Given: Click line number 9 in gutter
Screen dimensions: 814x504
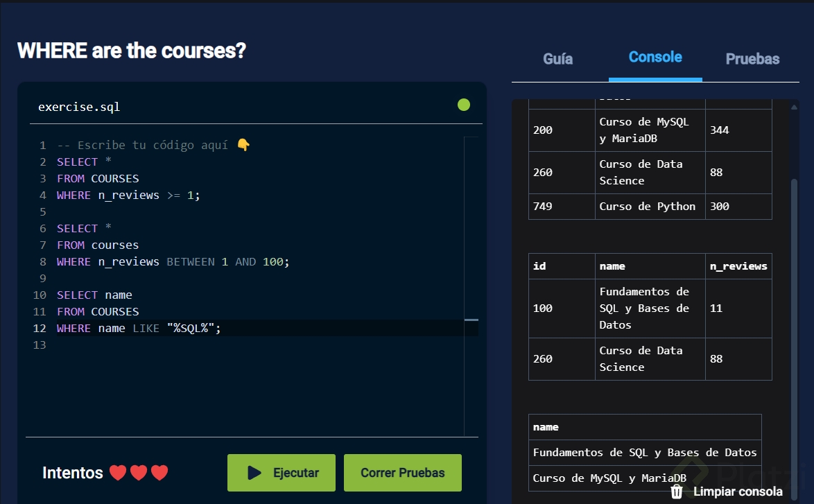Looking at the screenshot, I should [42, 278].
